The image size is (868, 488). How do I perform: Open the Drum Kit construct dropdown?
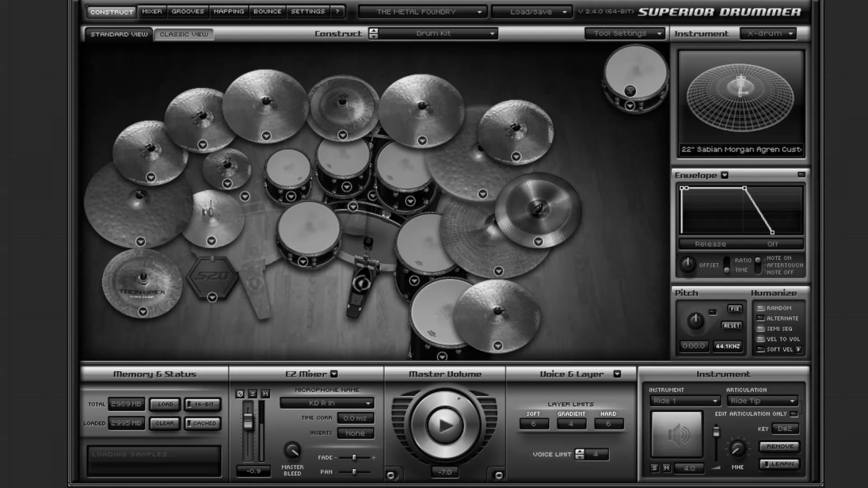coord(438,33)
